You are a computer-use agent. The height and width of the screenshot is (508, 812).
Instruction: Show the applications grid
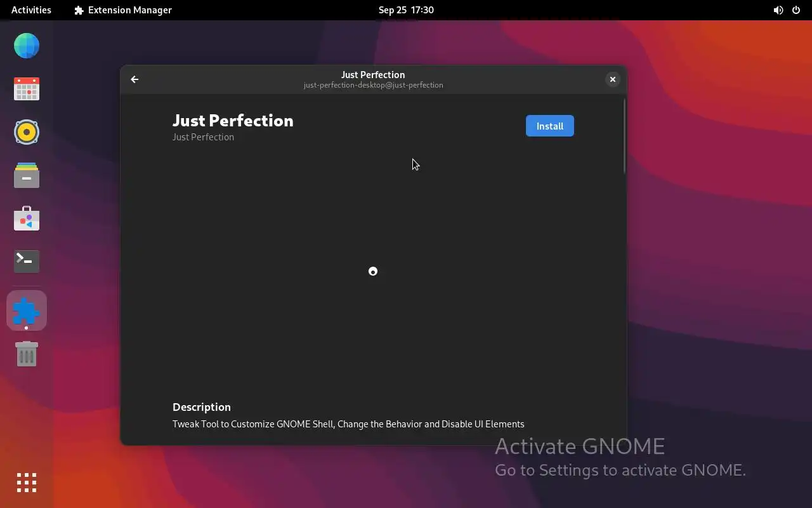[27, 483]
